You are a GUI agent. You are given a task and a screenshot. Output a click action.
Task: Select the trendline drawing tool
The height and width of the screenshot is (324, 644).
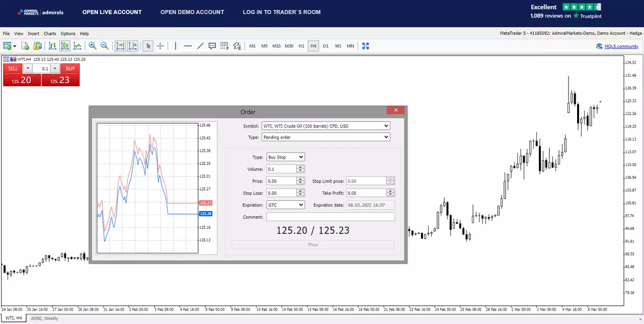point(200,46)
